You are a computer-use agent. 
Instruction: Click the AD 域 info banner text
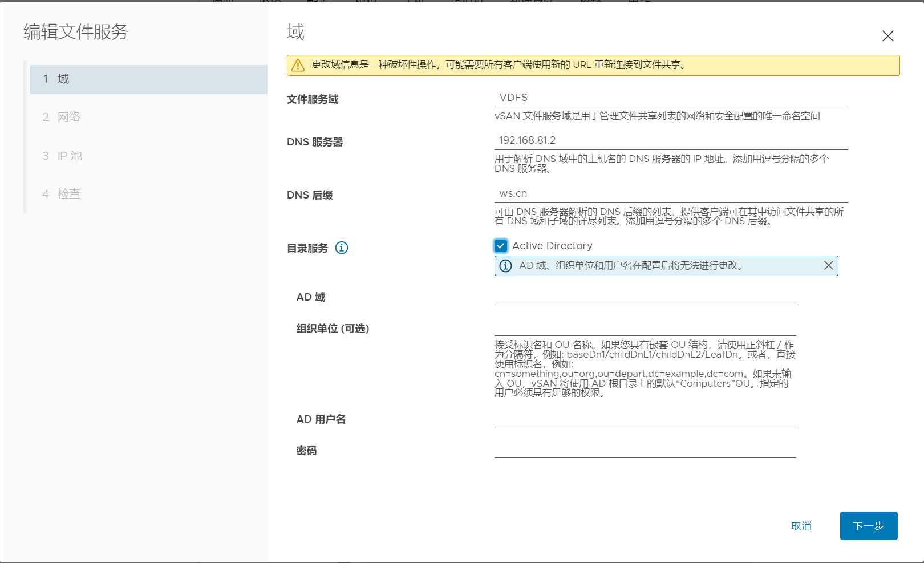tap(631, 266)
